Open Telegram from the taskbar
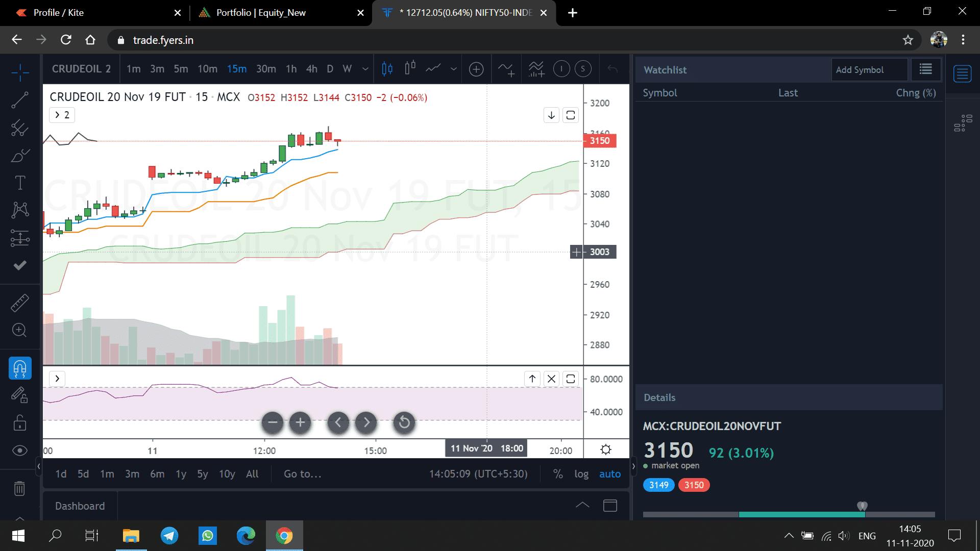This screenshot has height=551, width=980. click(x=169, y=536)
